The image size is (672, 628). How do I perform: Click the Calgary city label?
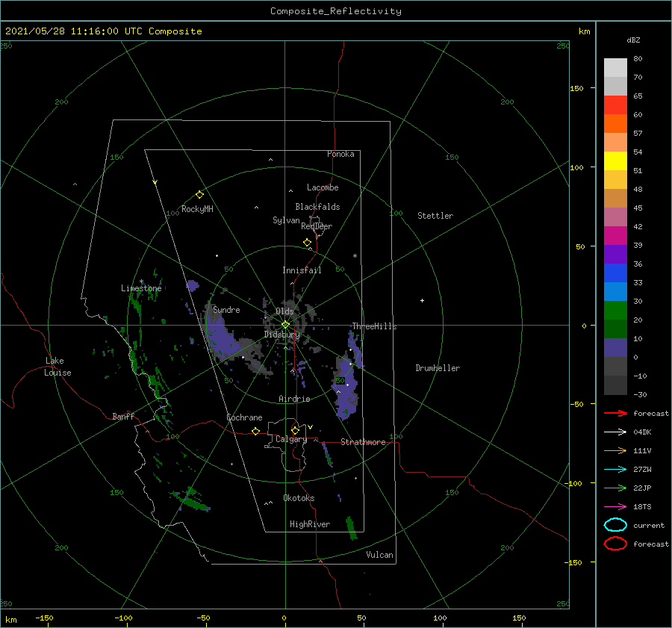pyautogui.click(x=291, y=439)
